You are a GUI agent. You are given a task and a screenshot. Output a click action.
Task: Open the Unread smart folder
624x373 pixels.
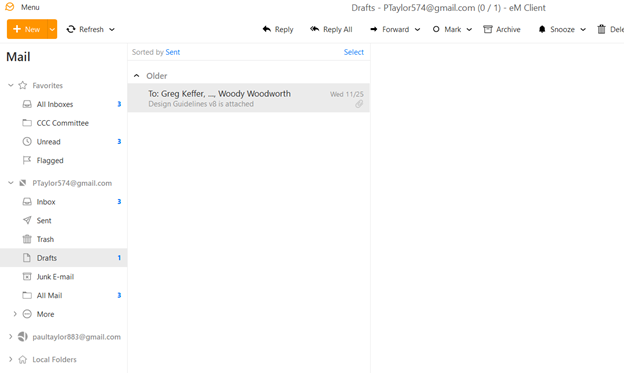(64, 142)
